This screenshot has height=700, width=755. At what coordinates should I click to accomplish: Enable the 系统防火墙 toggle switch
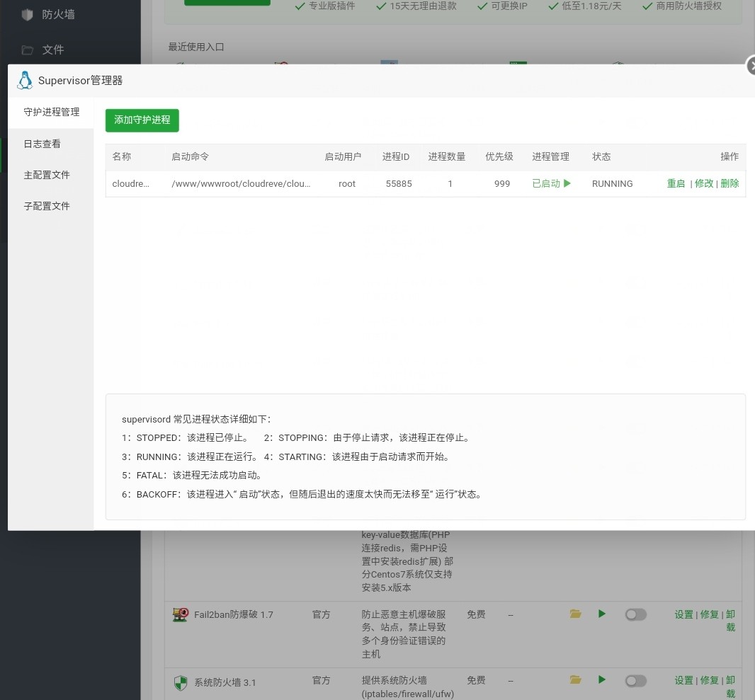[635, 679]
